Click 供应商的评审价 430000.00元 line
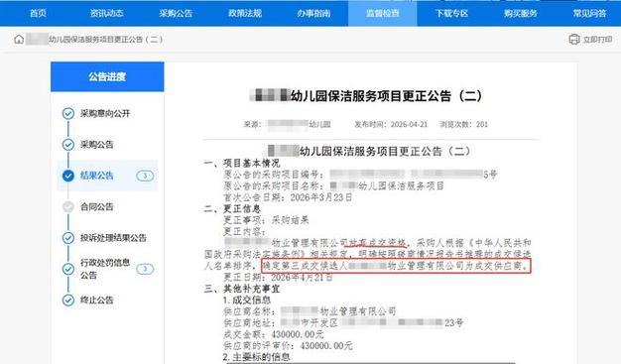621x364 pixels. click(x=288, y=346)
